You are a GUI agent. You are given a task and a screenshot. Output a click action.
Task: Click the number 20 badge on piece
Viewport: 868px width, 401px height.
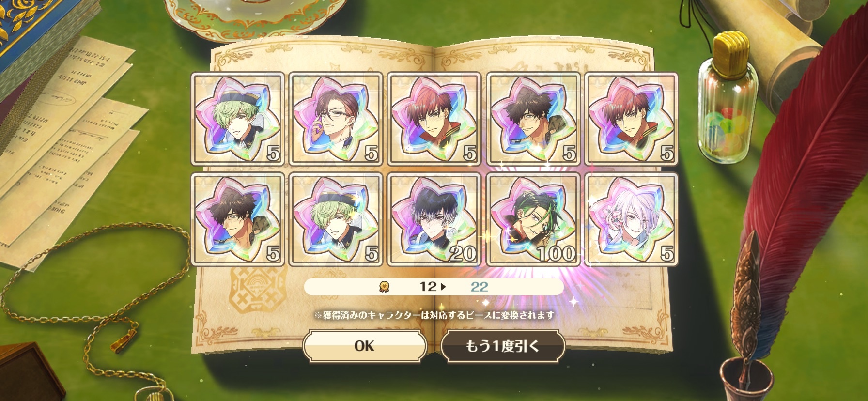pos(463,253)
